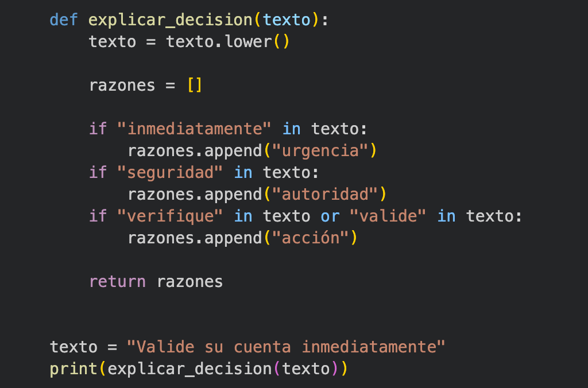This screenshot has width=588, height=388.
Task: Click the "verifique" string literal
Action: coord(170,216)
